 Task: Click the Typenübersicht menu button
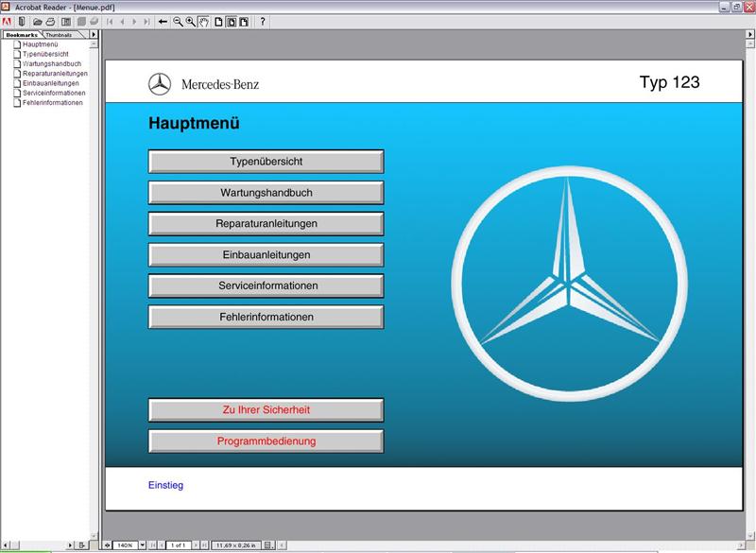coord(266,162)
